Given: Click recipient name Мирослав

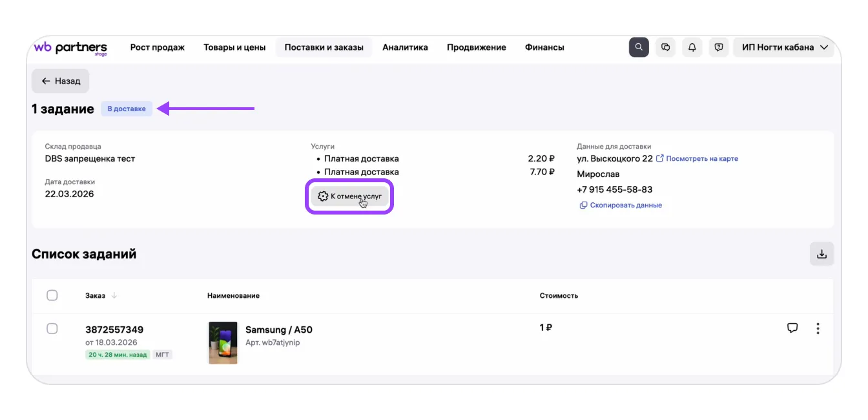Looking at the screenshot, I should click(x=598, y=174).
